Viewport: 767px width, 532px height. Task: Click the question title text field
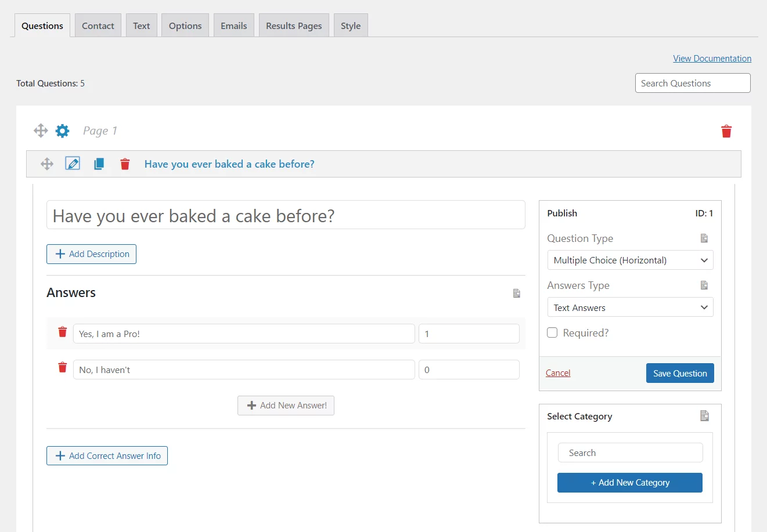coord(286,215)
